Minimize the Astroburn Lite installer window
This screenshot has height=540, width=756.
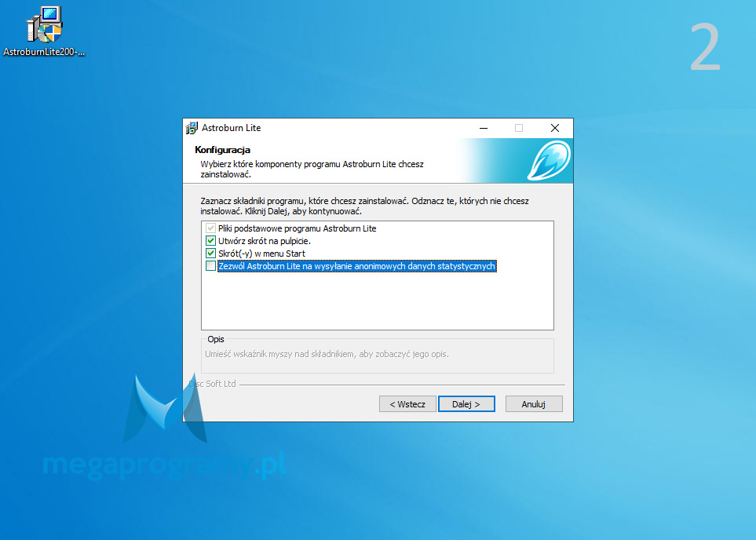[x=484, y=128]
